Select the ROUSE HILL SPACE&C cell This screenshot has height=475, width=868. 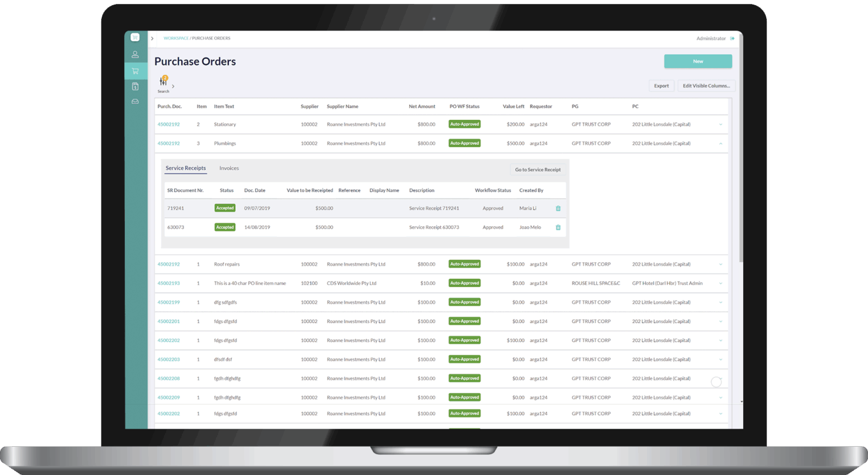coord(596,284)
